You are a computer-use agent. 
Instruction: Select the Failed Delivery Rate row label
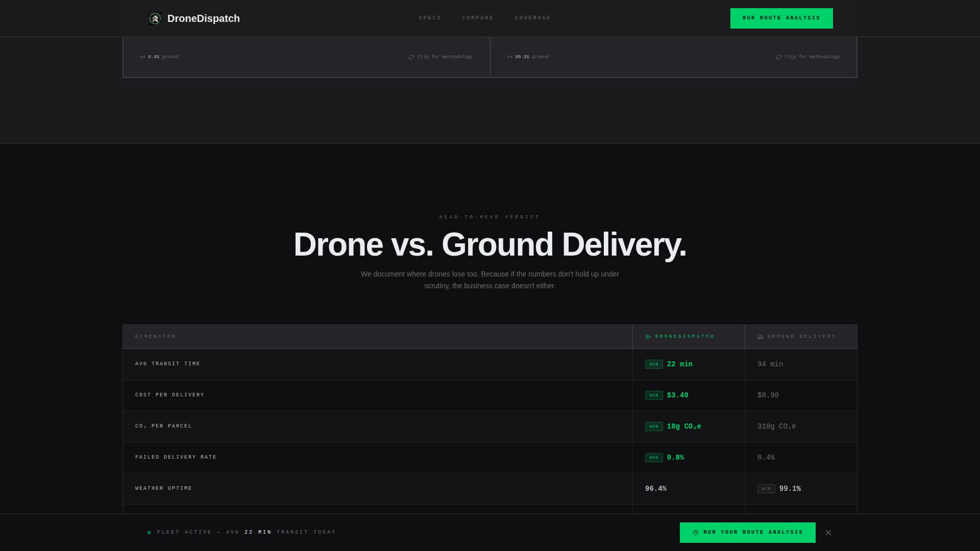tap(176, 457)
